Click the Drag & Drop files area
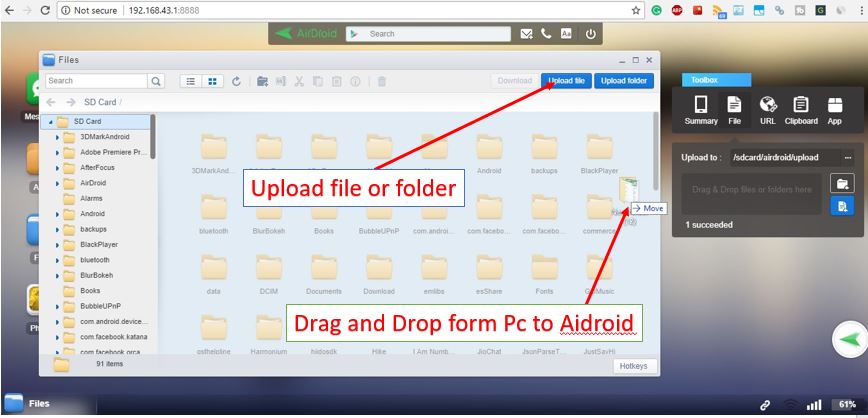Image resolution: width=868 pixels, height=418 pixels. 751,194
